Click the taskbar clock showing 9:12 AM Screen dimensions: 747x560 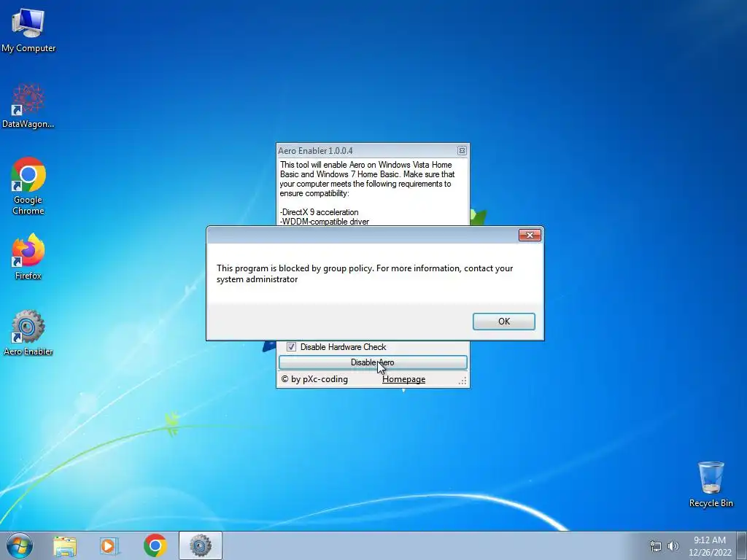click(x=710, y=546)
